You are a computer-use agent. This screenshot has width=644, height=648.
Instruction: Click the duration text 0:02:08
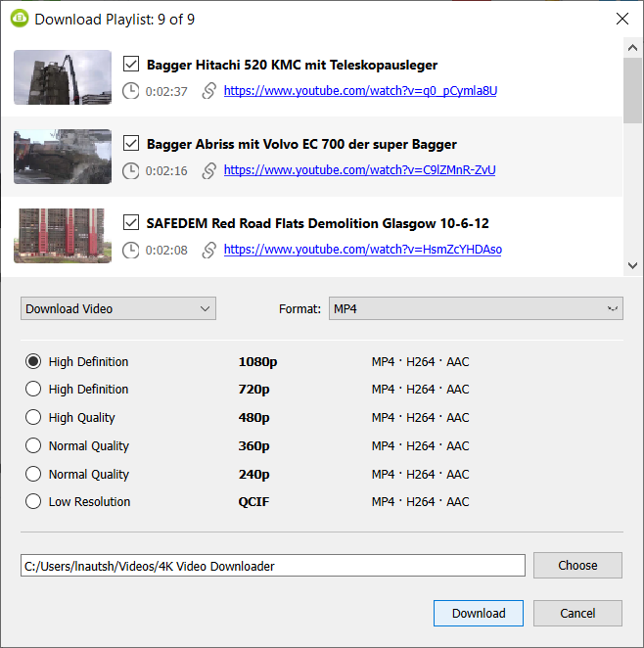coord(166,250)
